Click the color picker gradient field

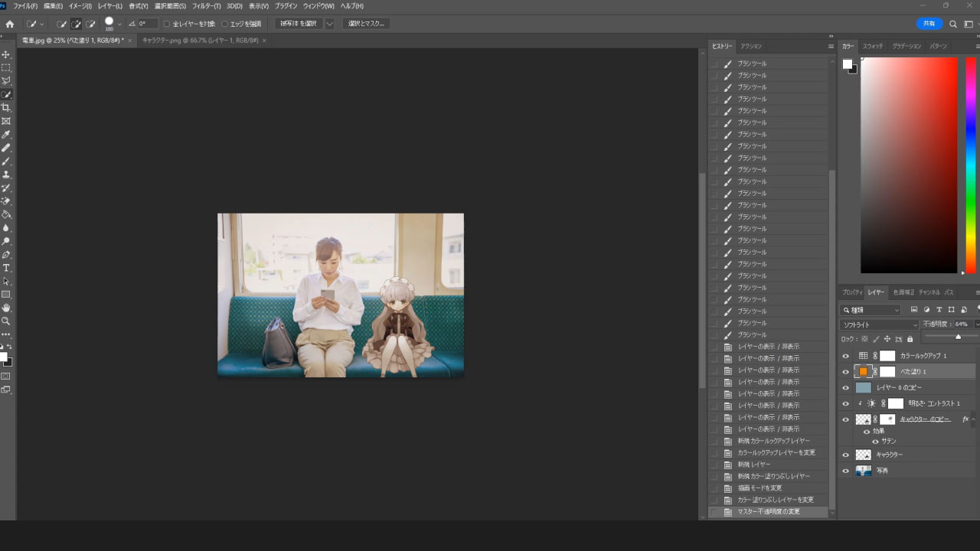click(x=909, y=165)
